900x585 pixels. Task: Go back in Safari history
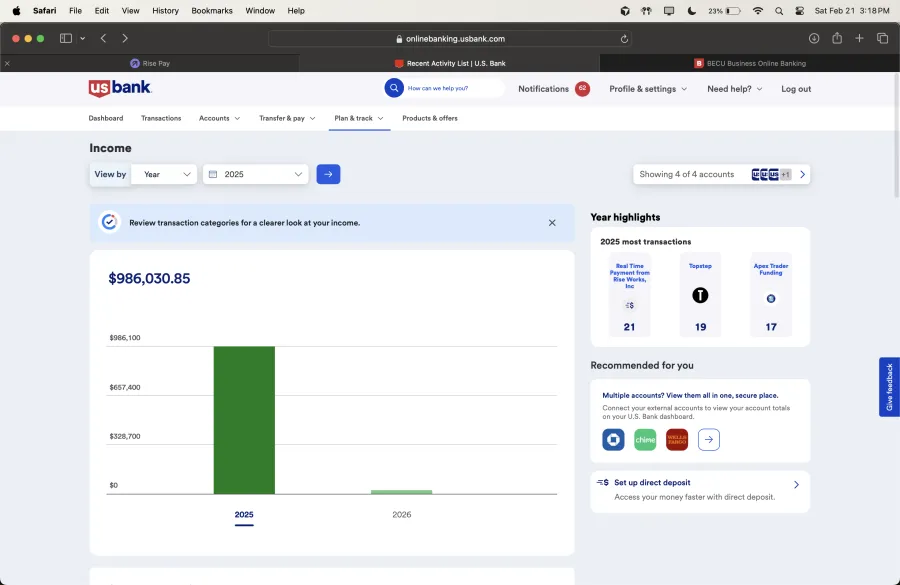pos(103,38)
